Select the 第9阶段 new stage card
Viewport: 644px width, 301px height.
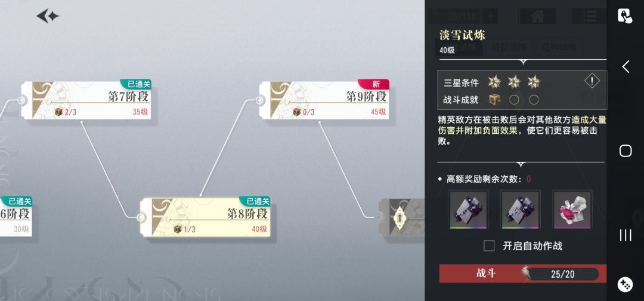pos(324,100)
